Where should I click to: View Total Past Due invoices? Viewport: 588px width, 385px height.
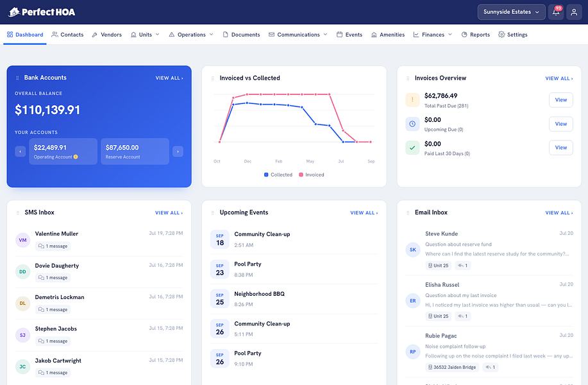point(560,100)
